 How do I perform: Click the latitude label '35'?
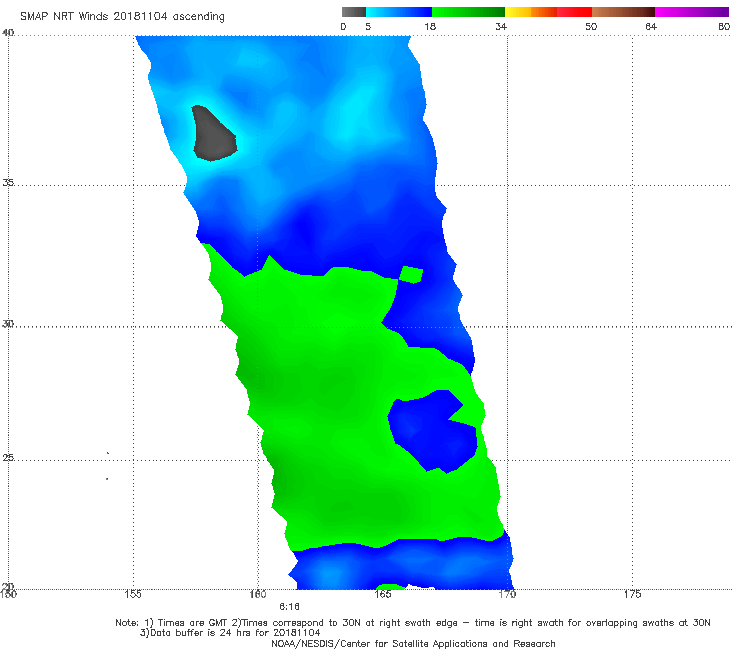[8, 182]
